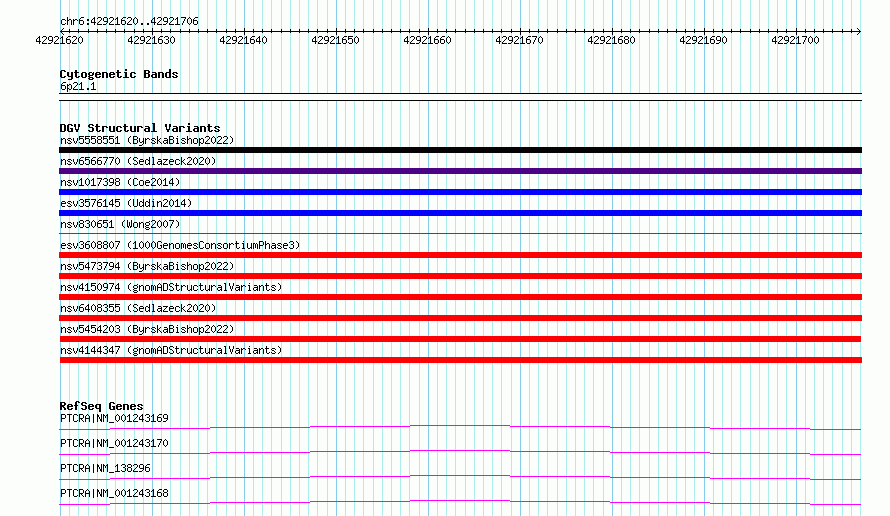Click the blue nsv1017398 variant bar

coord(460,192)
